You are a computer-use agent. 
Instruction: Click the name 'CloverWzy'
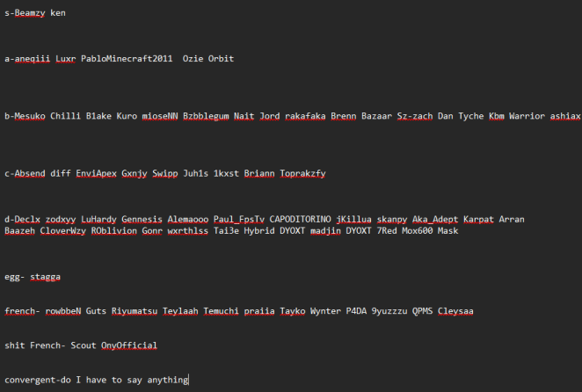pos(63,230)
